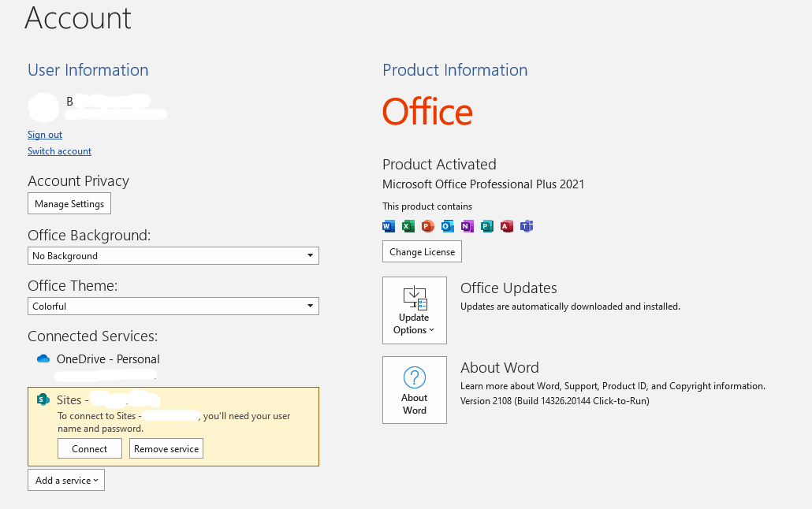Sign out of the account
812x509 pixels.
(45, 135)
